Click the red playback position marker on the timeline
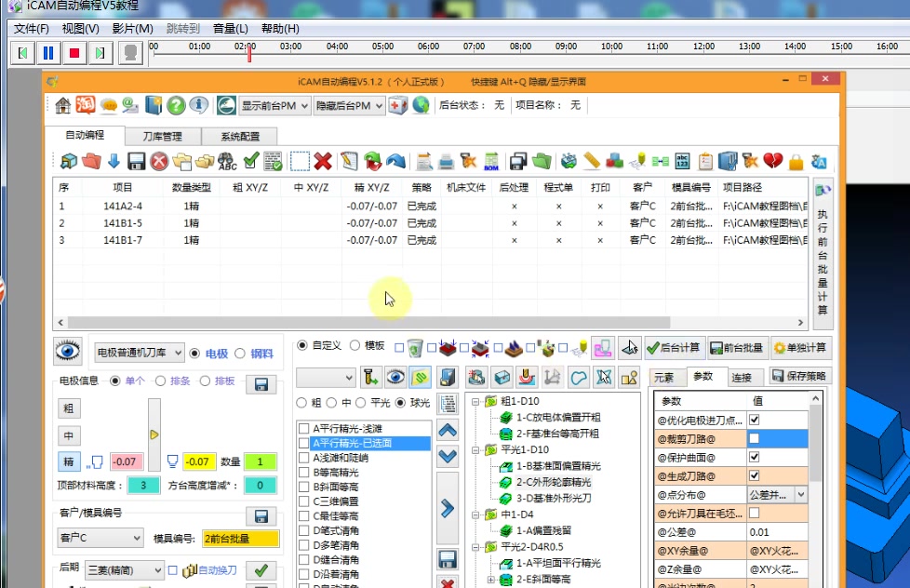 click(x=248, y=54)
